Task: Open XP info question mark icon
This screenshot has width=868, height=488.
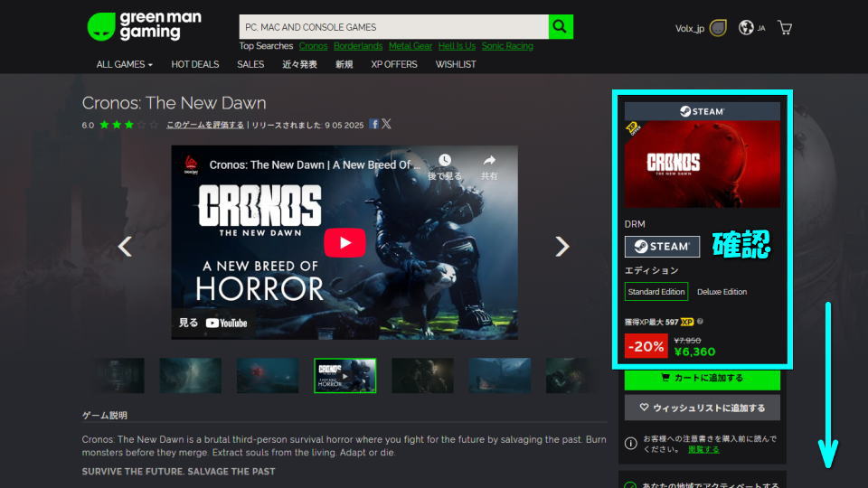Action: pyautogui.click(x=700, y=322)
